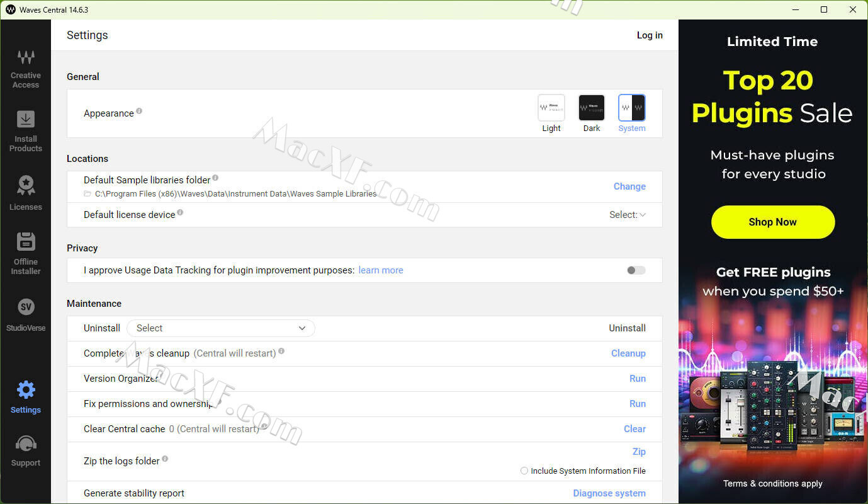Click the Shop Now button in the ad
The height and width of the screenshot is (504, 868).
773,222
